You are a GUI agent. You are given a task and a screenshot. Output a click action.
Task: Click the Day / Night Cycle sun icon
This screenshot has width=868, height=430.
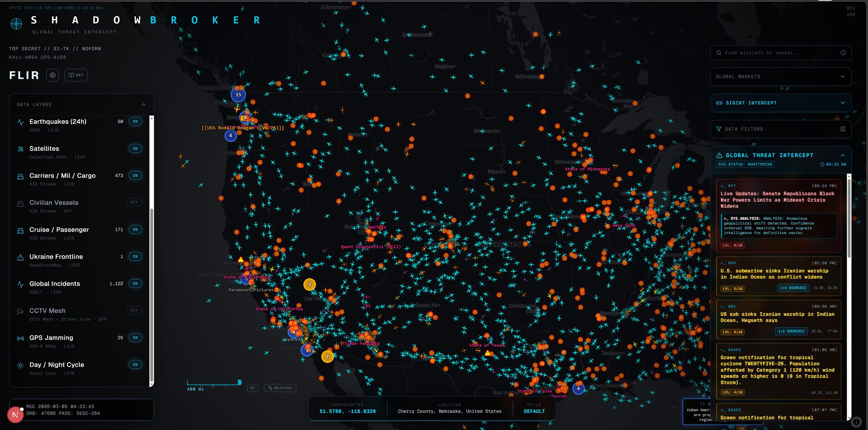pos(20,365)
